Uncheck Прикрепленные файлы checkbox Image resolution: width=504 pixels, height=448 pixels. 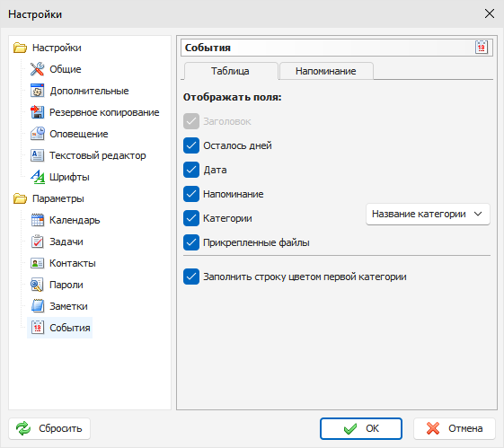[191, 242]
